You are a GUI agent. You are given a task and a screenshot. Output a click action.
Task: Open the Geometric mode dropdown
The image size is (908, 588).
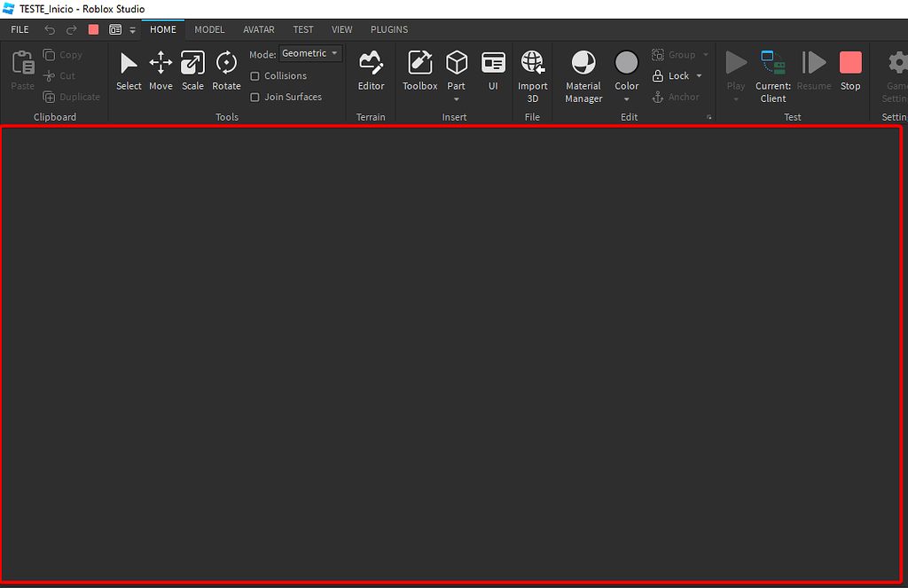(x=309, y=53)
